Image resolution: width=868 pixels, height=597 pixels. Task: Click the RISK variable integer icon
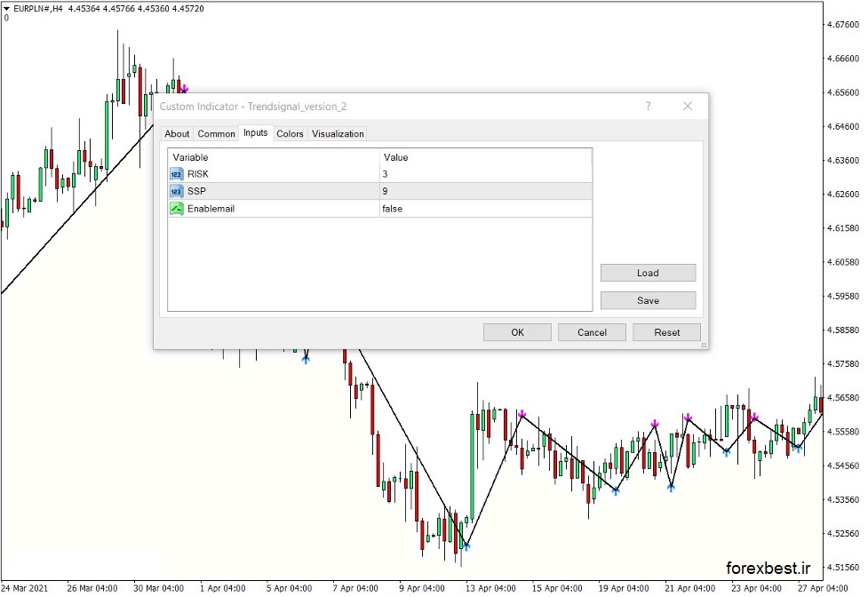(176, 174)
